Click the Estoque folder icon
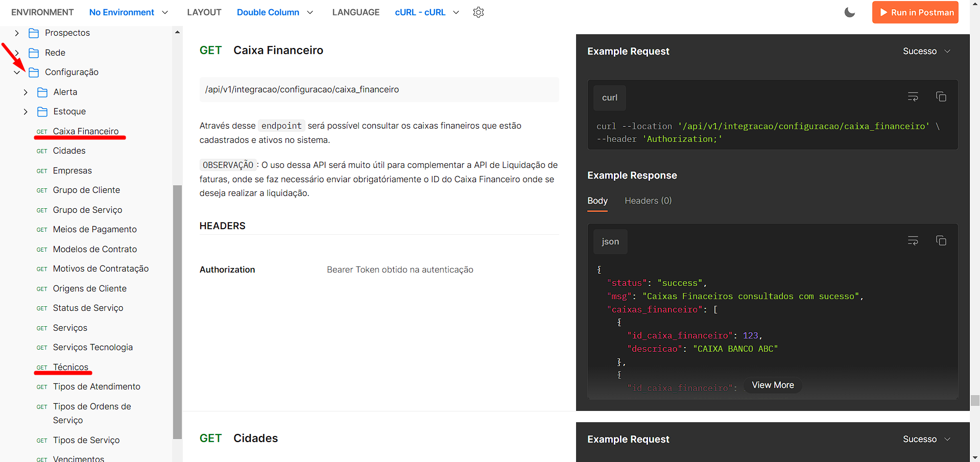Viewport: 980px width, 462px height. [42, 112]
